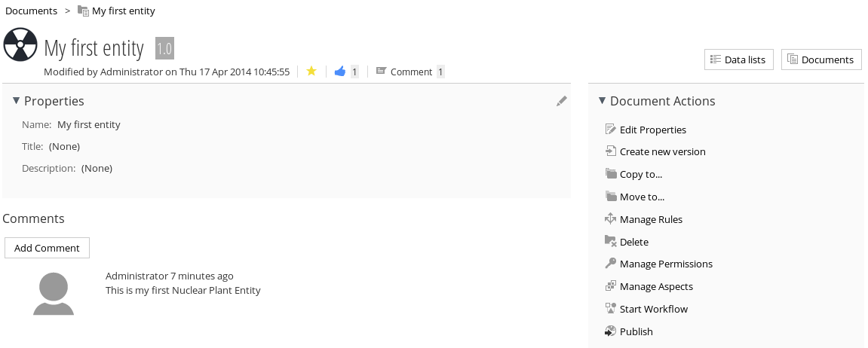The height and width of the screenshot is (348, 868).
Task: Click the radioactive entity icon
Action: click(20, 44)
